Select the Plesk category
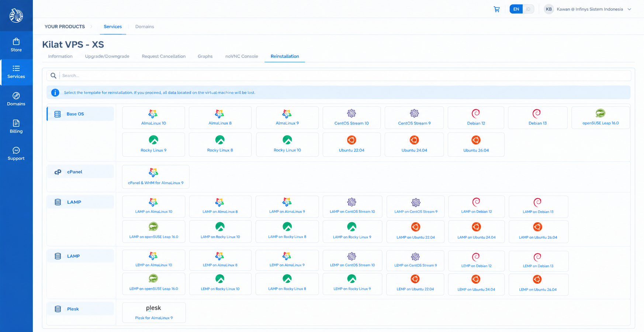Viewport: 644px width, 332px height. (80, 309)
